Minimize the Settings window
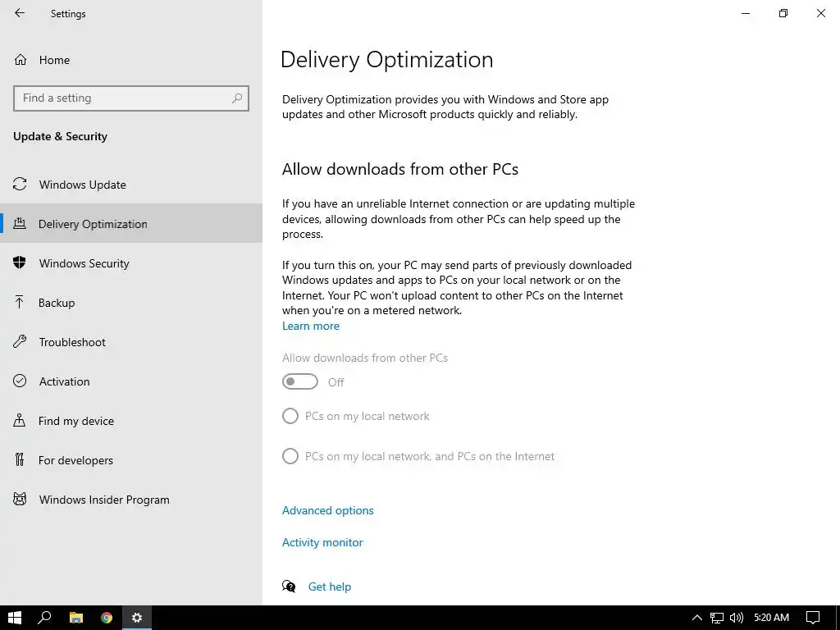Screen dimensions: 840x630 pos(745,13)
